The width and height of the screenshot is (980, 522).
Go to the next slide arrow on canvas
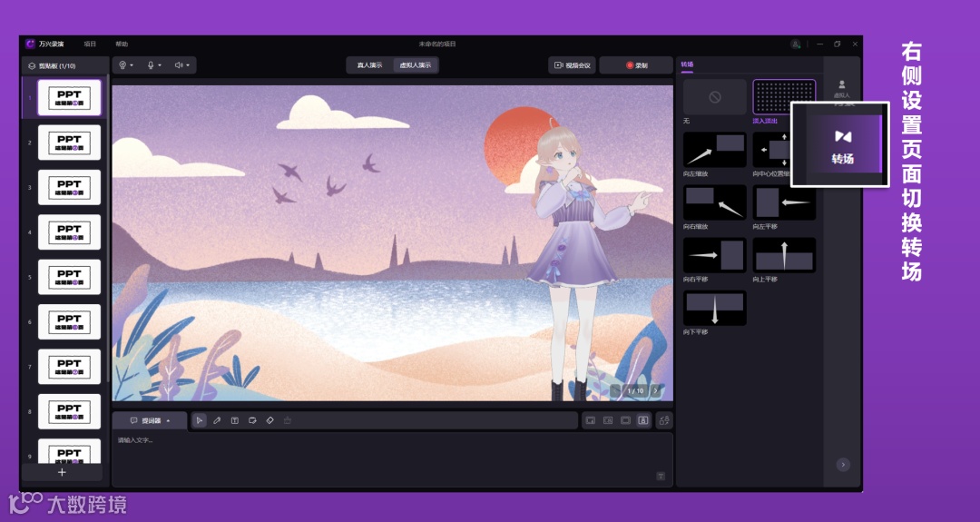[656, 390]
